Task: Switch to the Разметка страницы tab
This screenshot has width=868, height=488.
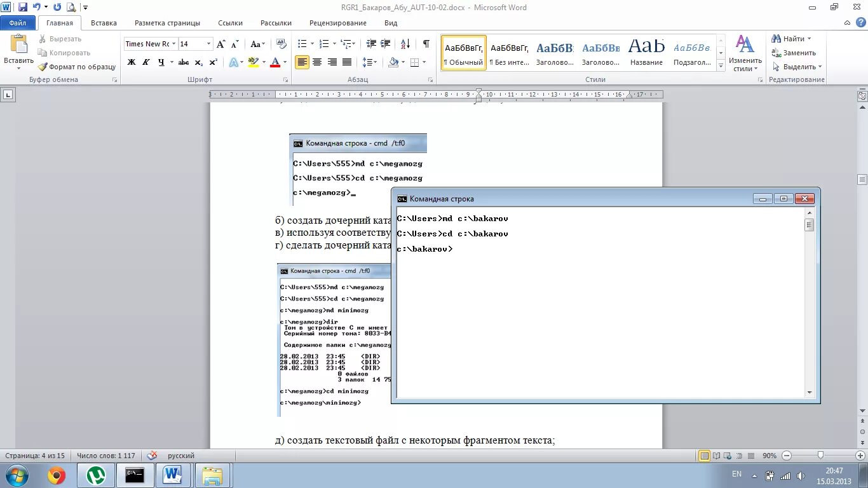Action: tap(167, 23)
